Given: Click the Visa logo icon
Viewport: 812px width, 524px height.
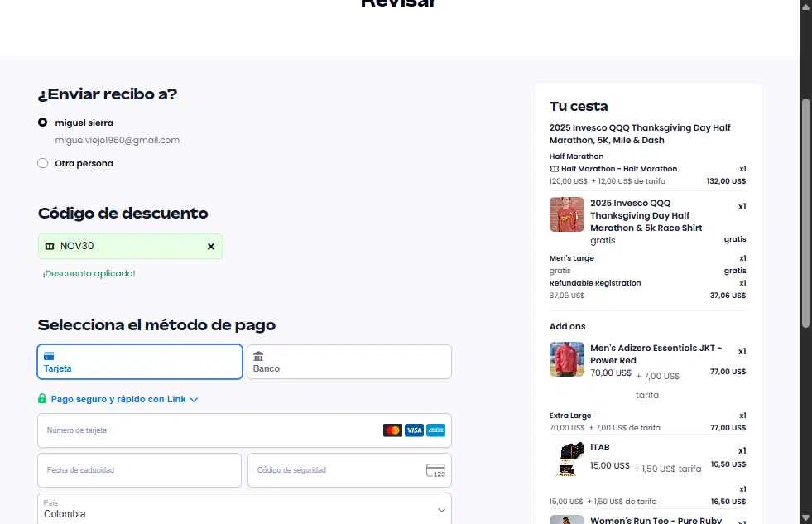Looking at the screenshot, I should coord(414,430).
